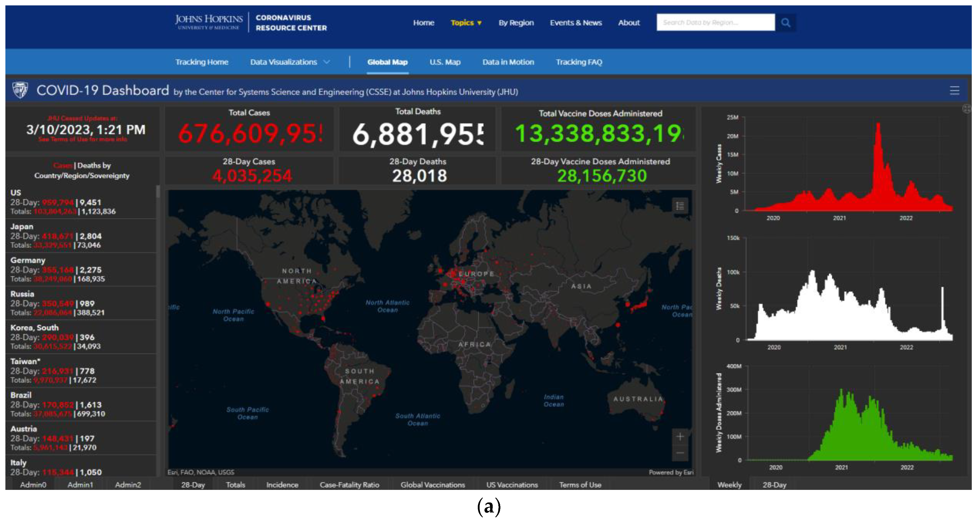Screen dimensions: 980x523
Task: Expand the Topics dropdown menu
Action: pos(466,23)
